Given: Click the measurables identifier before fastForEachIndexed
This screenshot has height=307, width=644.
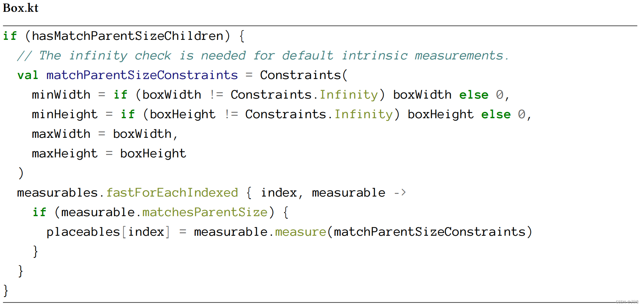Looking at the screenshot, I should click(57, 193).
